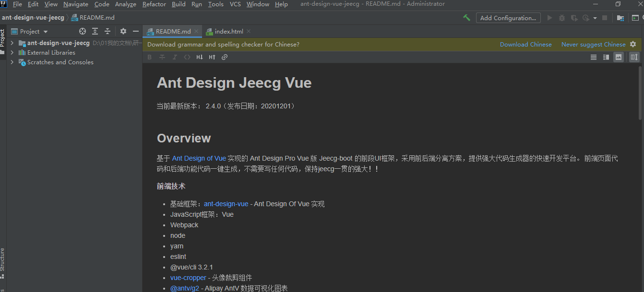Click the Run Anything icon
The image size is (644, 292).
point(635,18)
